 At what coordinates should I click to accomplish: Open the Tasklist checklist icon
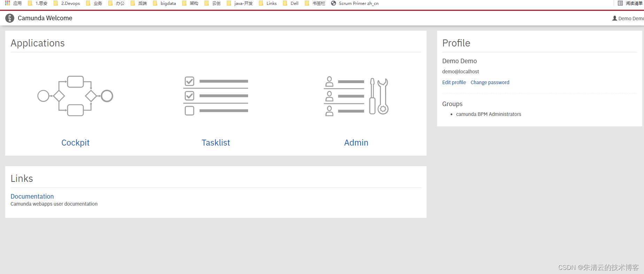pos(216,96)
